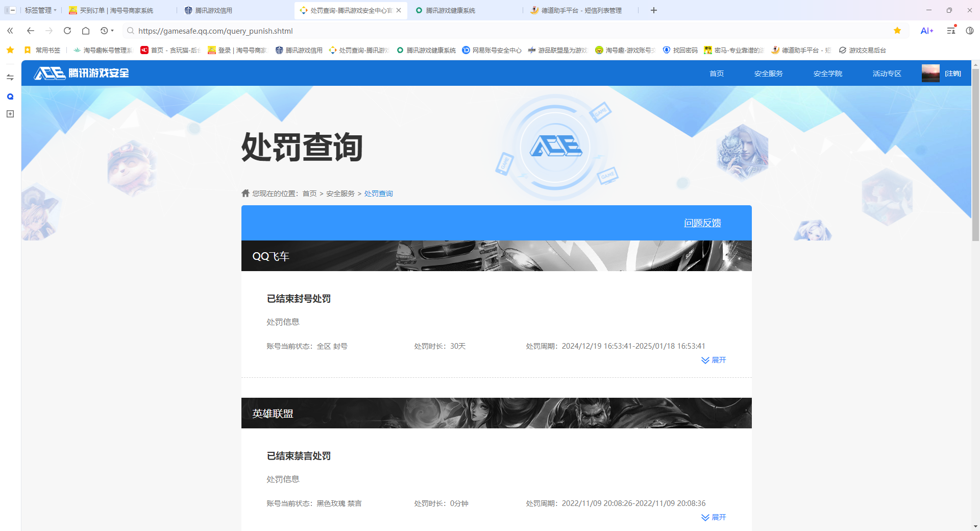Open the 标签管理 dropdown arrow
The height and width of the screenshot is (531, 980).
pyautogui.click(x=55, y=10)
